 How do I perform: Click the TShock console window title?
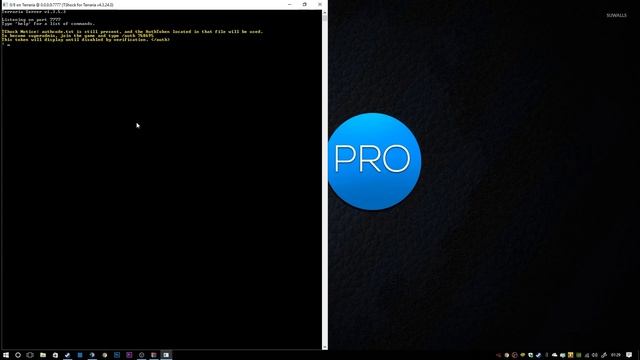click(x=61, y=5)
